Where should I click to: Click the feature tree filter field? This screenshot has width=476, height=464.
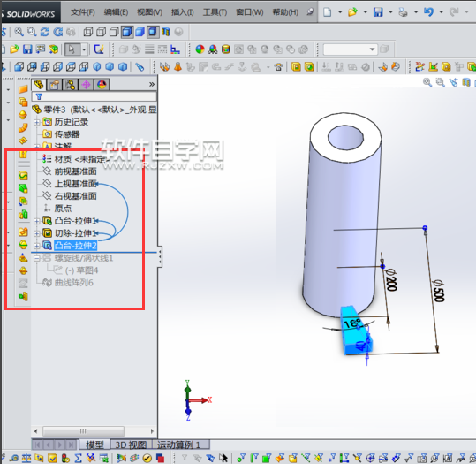[x=94, y=96]
